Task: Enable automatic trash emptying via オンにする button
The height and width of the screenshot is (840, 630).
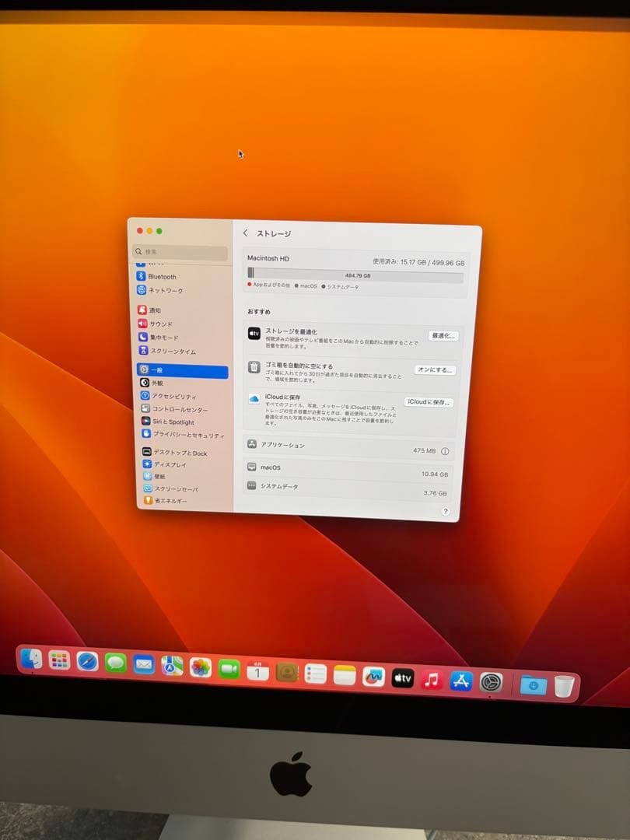Action: (x=434, y=369)
